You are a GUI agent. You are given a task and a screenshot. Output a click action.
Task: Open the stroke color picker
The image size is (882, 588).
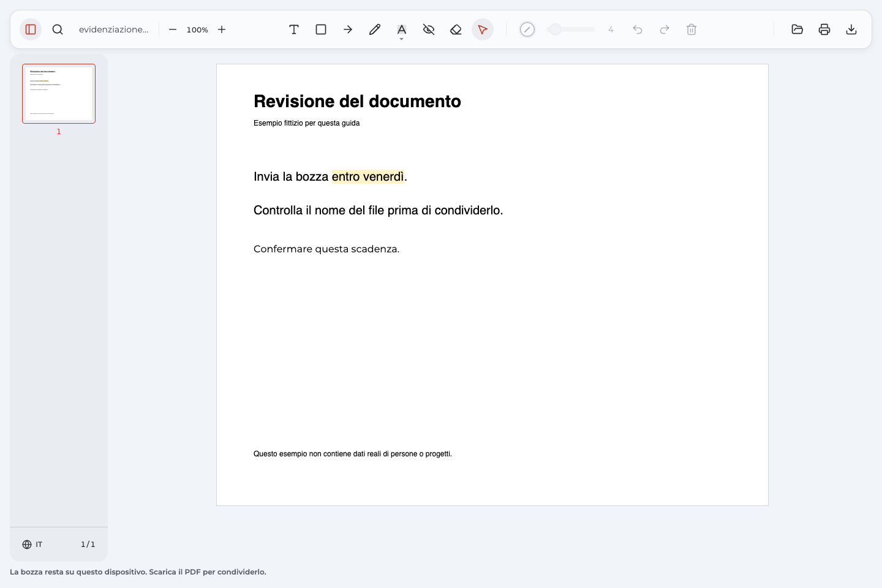527,29
